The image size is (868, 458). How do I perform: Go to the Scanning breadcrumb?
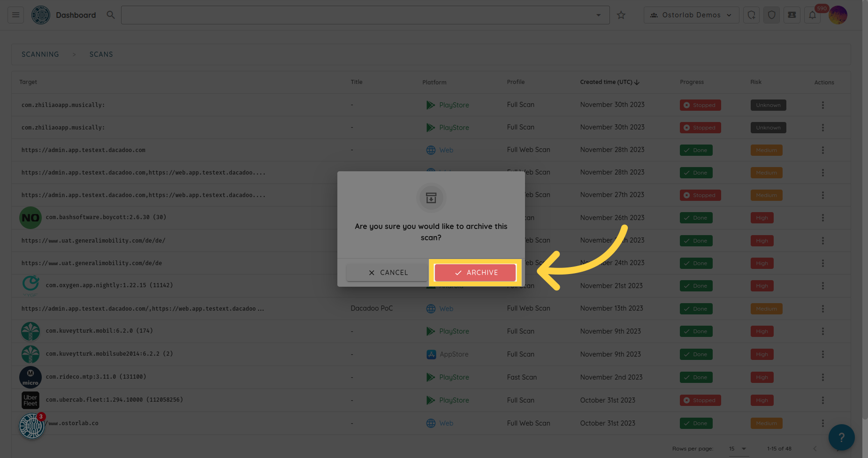(x=40, y=54)
